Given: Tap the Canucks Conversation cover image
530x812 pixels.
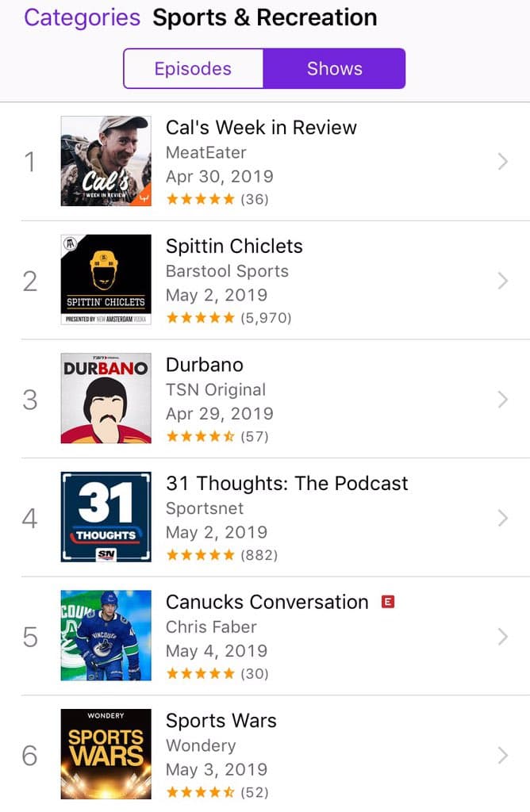Looking at the screenshot, I should click(x=106, y=635).
